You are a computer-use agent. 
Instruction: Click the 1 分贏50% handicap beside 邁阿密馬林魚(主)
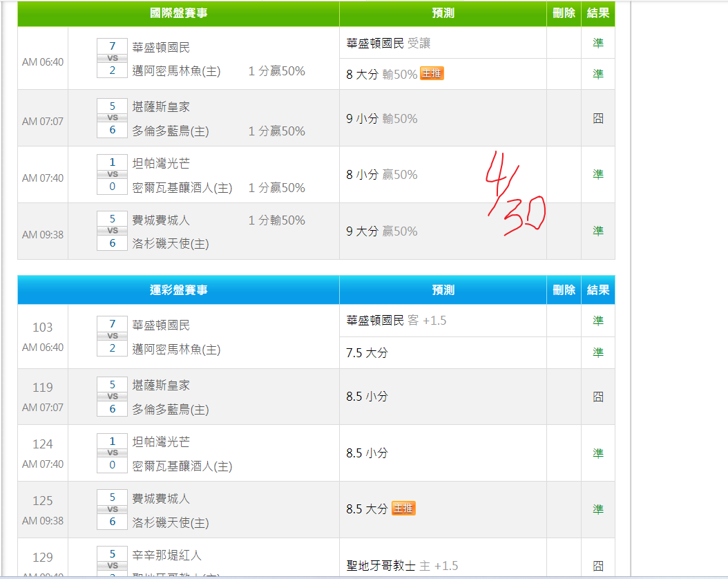pyautogui.click(x=277, y=71)
